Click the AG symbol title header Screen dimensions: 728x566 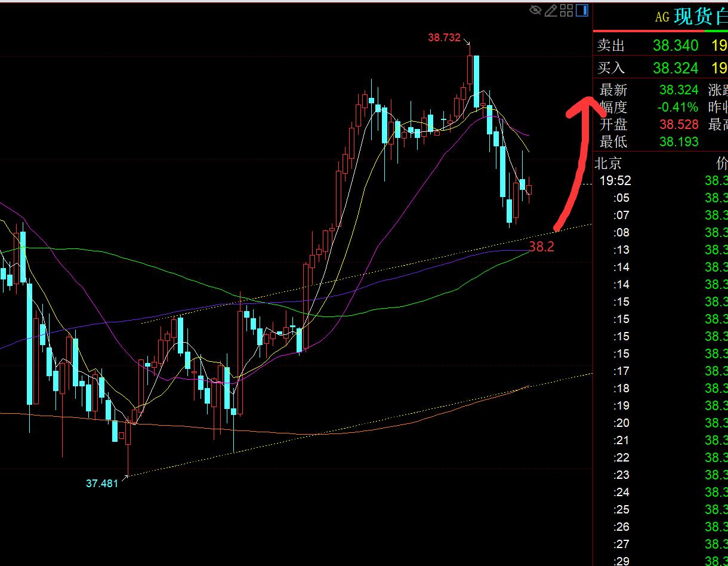click(x=689, y=17)
